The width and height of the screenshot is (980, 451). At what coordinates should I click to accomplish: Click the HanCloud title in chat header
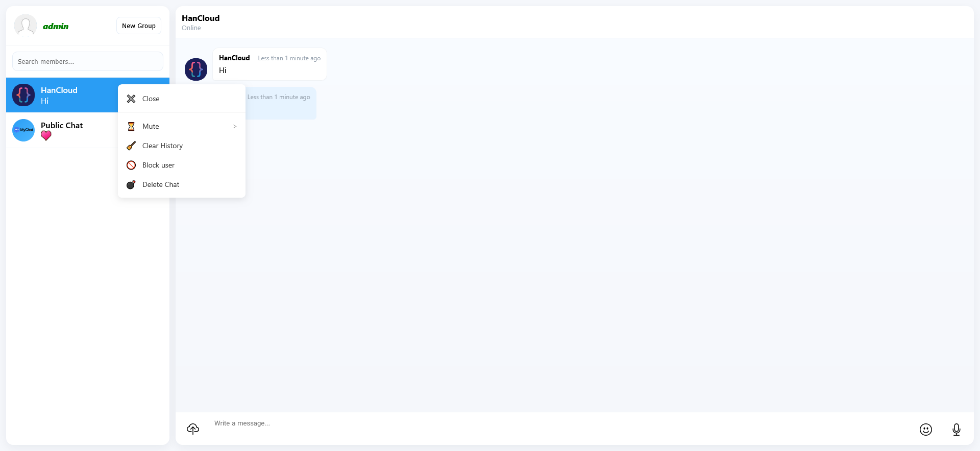coord(201,18)
